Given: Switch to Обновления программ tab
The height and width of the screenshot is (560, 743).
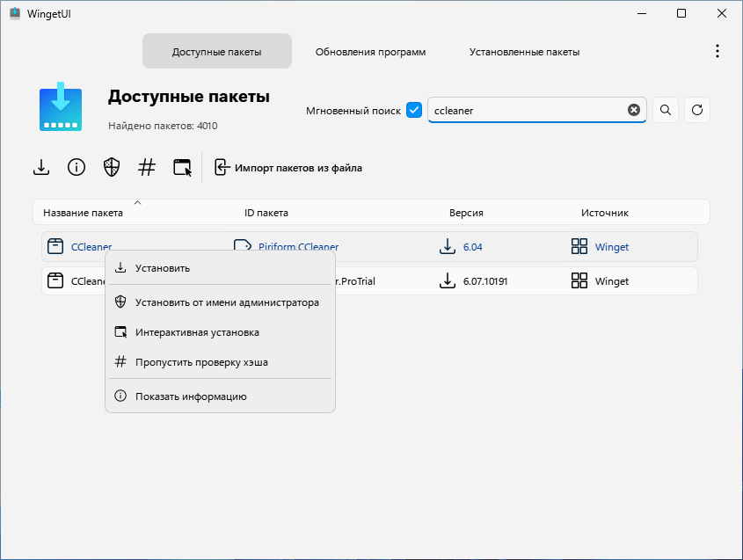Looking at the screenshot, I should pos(370,51).
